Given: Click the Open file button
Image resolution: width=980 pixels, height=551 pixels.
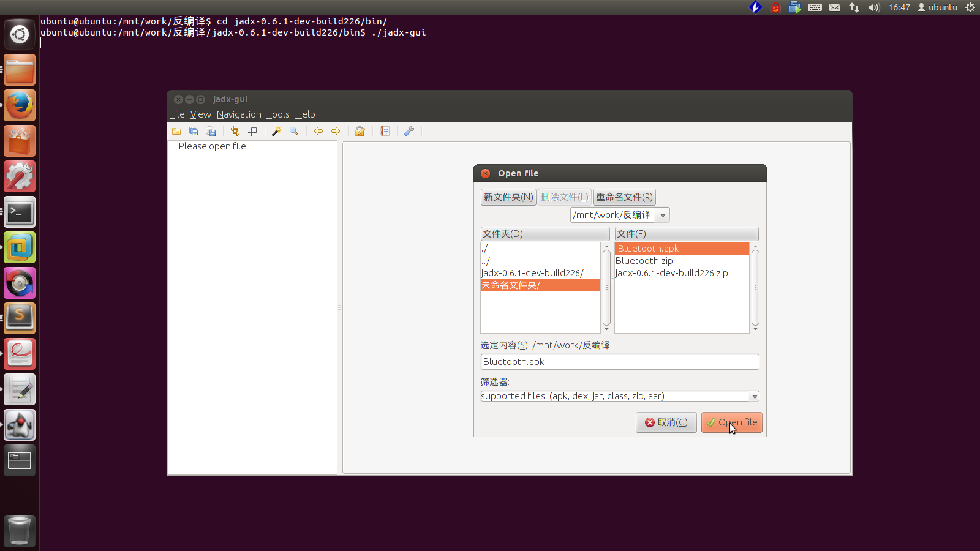Looking at the screenshot, I should tap(732, 422).
